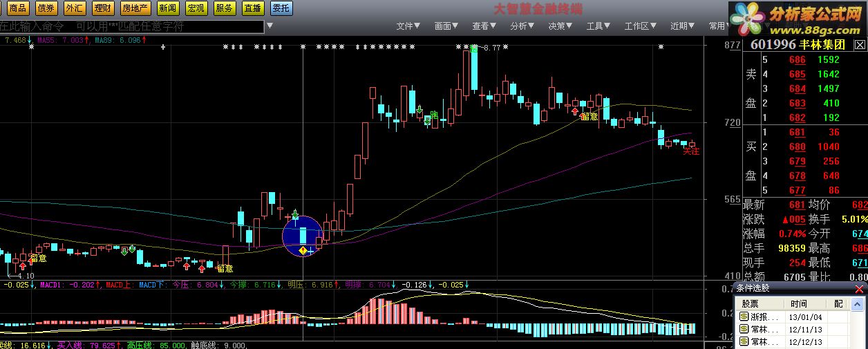Click the 601996 丰林集团 stock title
868x349 pixels.
pyautogui.click(x=798, y=45)
